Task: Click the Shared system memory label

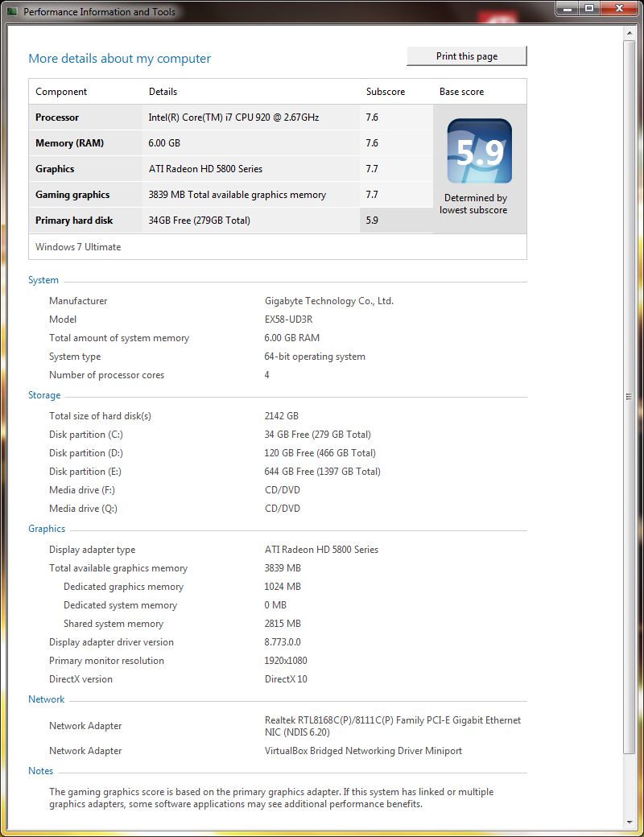Action: tap(114, 624)
